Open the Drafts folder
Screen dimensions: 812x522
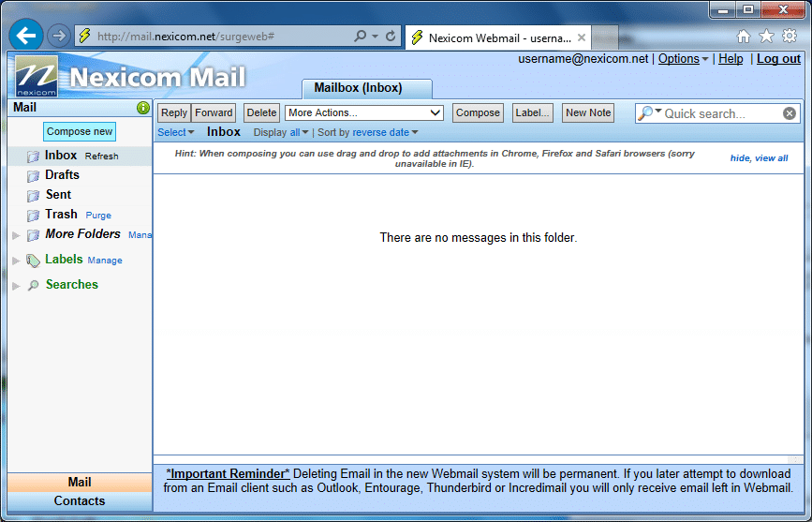(62, 174)
